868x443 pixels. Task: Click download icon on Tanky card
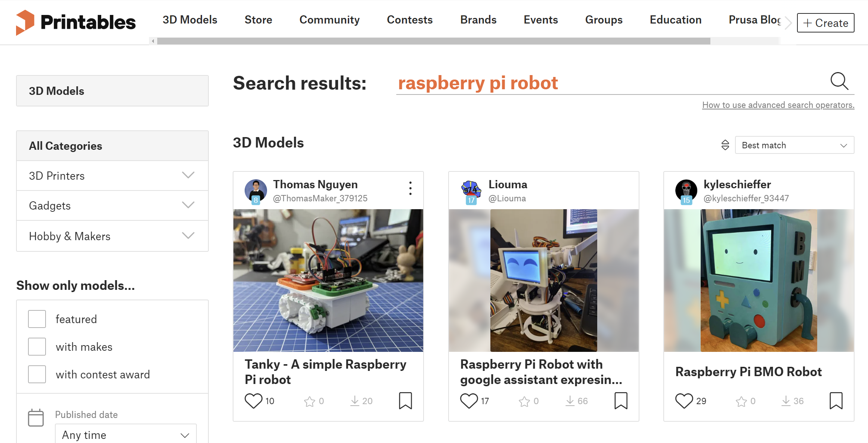[x=354, y=401]
